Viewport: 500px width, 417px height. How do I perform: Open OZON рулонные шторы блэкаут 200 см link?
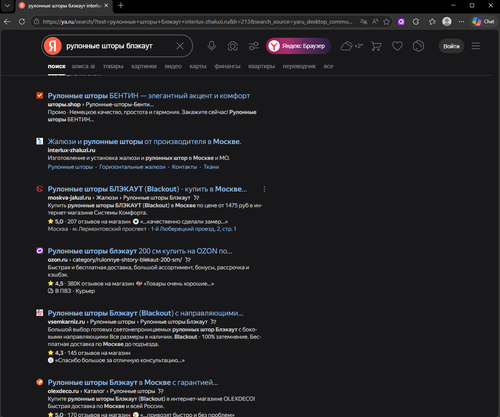[x=140, y=251]
